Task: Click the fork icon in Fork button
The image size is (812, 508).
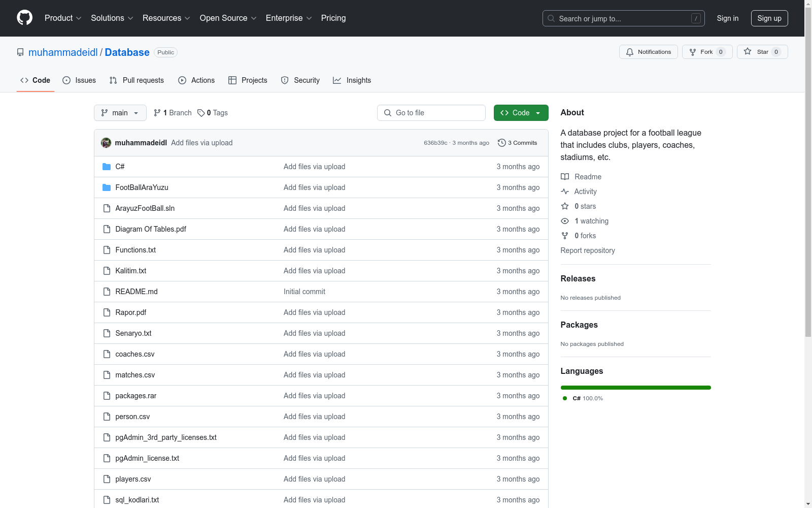Action: 693,52
